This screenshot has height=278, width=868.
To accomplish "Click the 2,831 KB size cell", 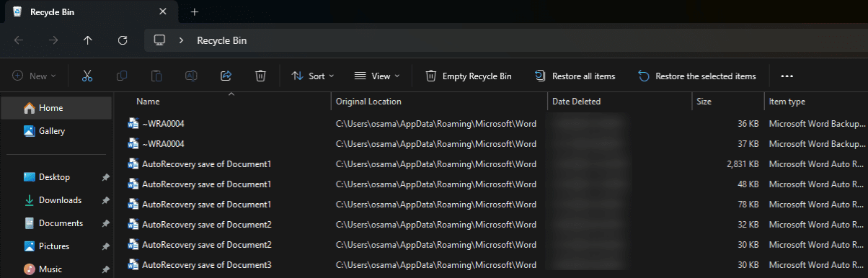I will coord(743,164).
